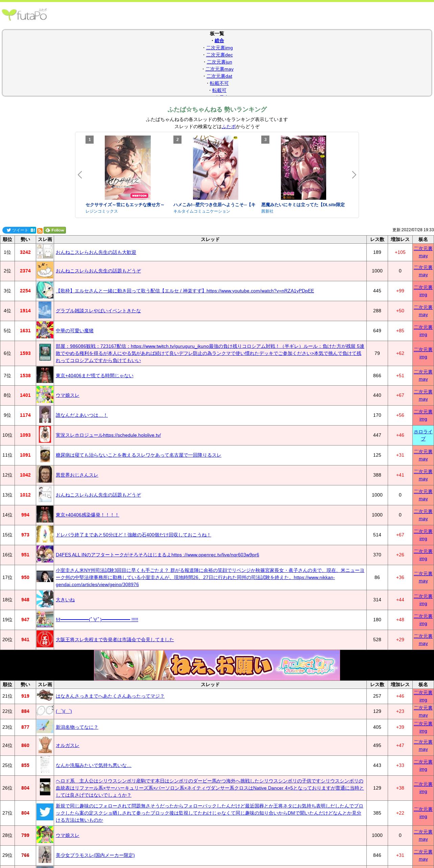Open thread はなきんさっきまでへあたくさんあったってマジ？
This screenshot has height=868, width=434.
point(110,696)
